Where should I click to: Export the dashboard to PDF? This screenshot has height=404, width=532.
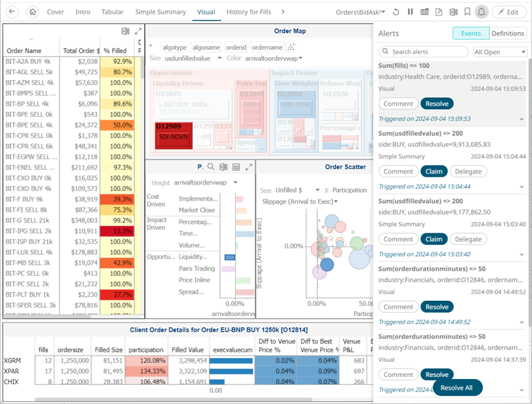pos(439,11)
